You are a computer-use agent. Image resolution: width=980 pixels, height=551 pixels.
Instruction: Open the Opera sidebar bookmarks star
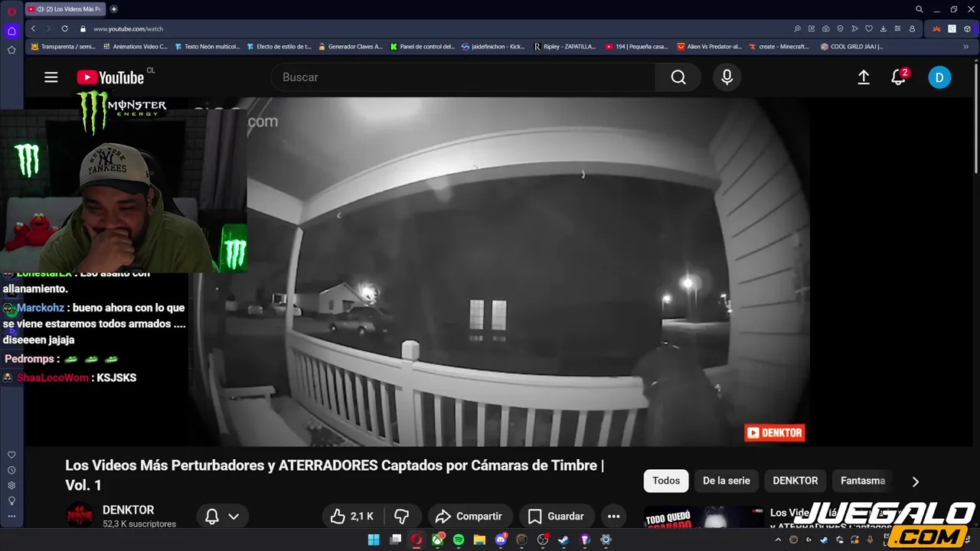pyautogui.click(x=11, y=50)
